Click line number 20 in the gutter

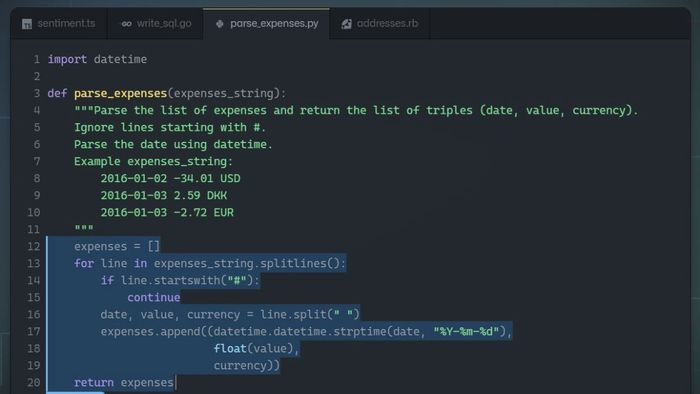(34, 382)
